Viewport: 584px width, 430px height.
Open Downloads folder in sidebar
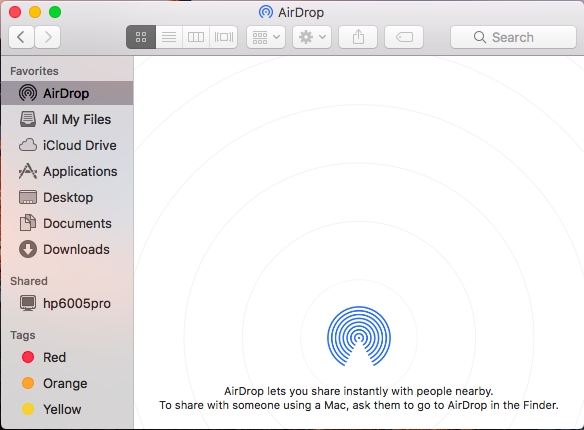[67, 249]
